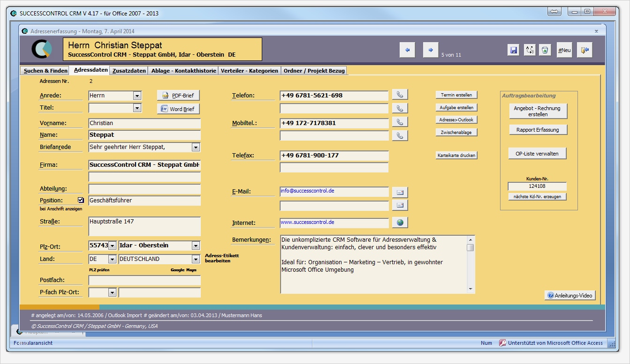Email info@successcontrol.de via the envelope icon
Image resolution: width=630 pixels, height=364 pixels.
tap(400, 192)
